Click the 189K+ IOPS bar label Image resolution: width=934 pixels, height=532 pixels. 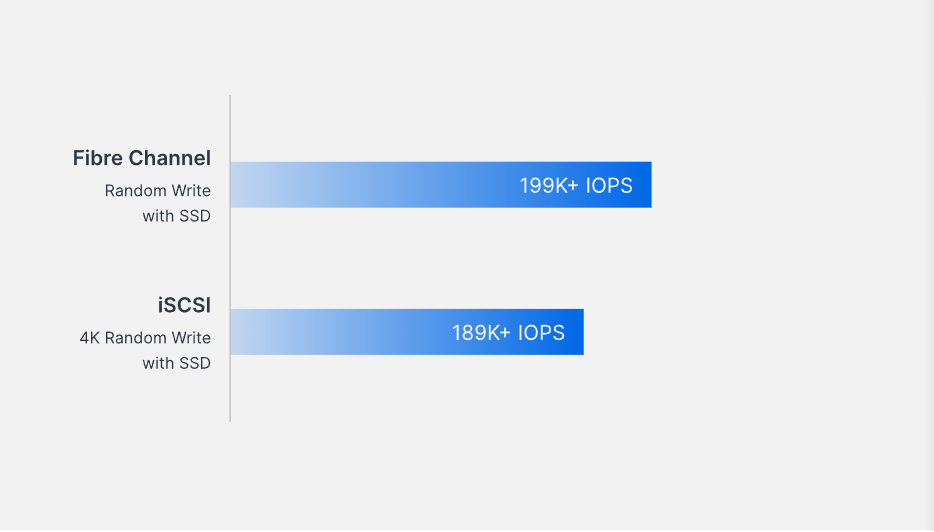(x=508, y=333)
